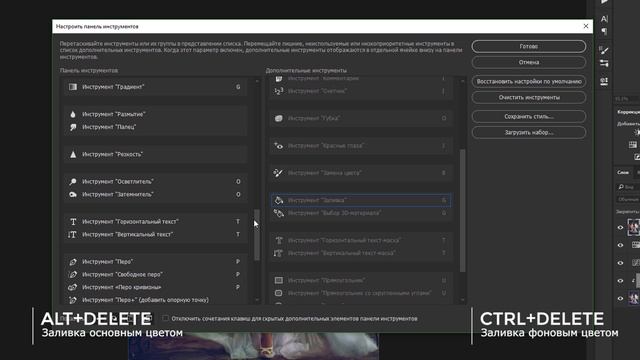The width and height of the screenshot is (640, 360).
Task: Click down arrow of extra tools scrollbar
Action: tap(462, 300)
